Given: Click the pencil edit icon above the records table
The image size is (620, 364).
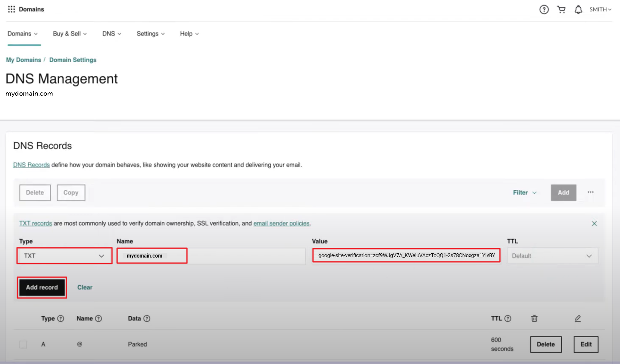Looking at the screenshot, I should pyautogui.click(x=578, y=318).
